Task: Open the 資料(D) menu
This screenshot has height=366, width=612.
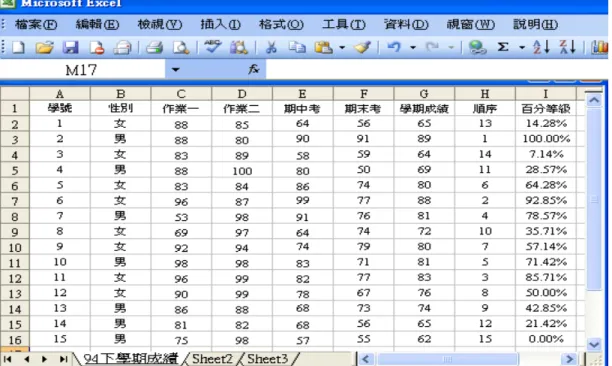Action: click(x=406, y=25)
